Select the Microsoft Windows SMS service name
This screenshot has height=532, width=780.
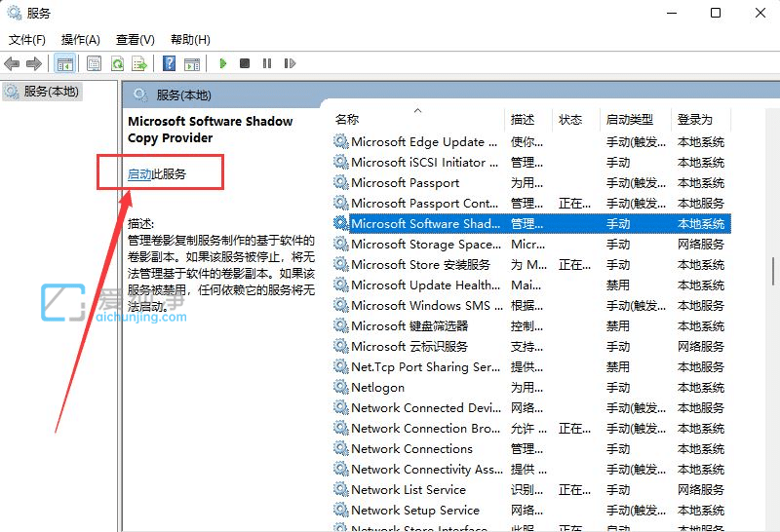(x=427, y=305)
